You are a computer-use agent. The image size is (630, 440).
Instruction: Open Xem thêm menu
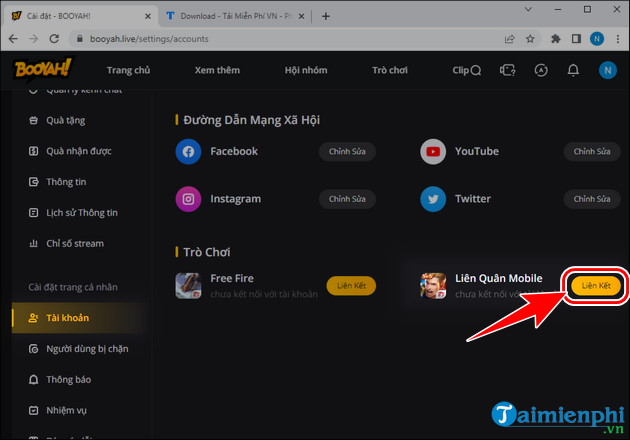click(217, 70)
